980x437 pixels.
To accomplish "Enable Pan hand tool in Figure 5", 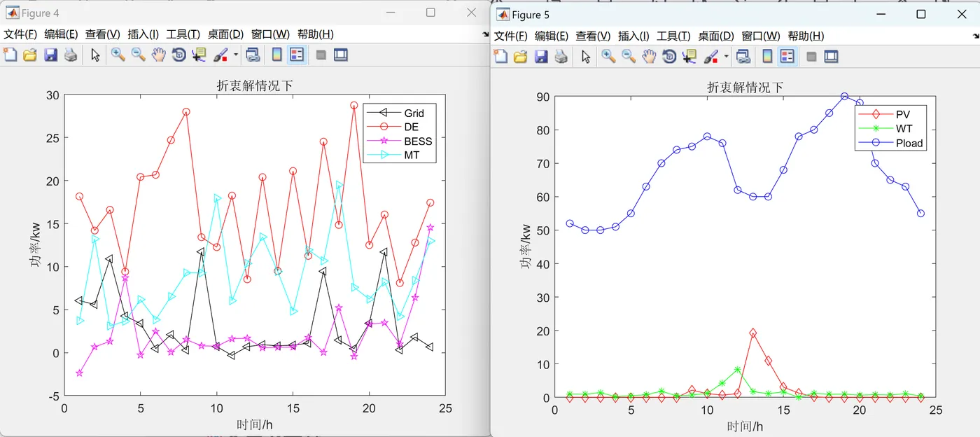I will coord(650,56).
